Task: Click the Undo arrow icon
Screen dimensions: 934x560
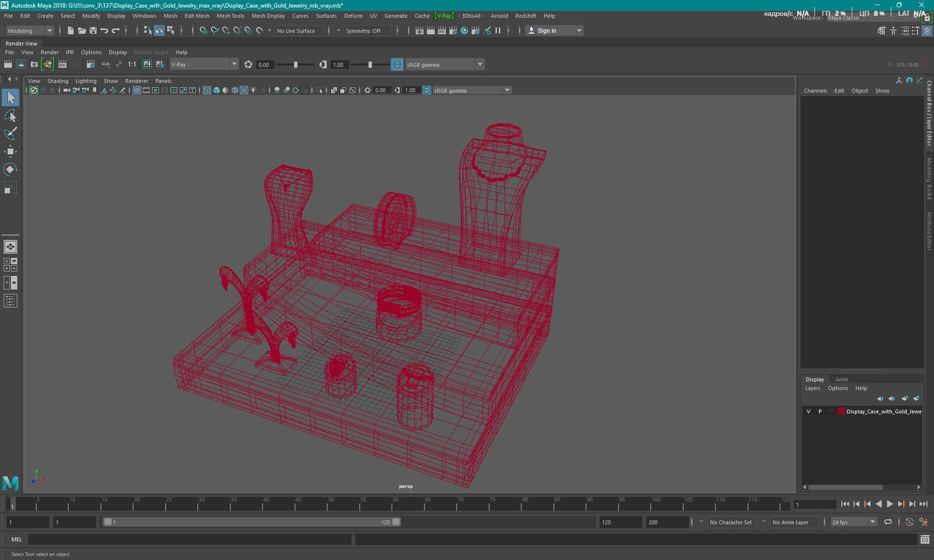Action: click(104, 31)
